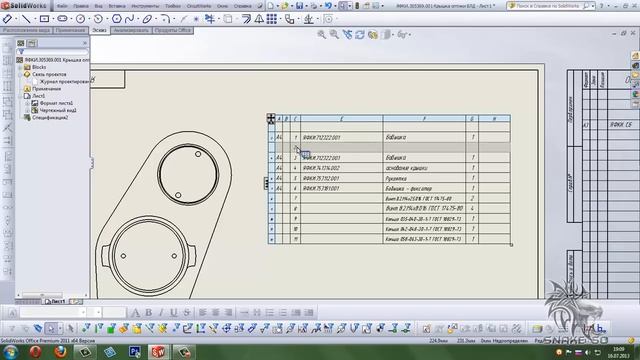
Task: Open the Правка menu
Action: (x=81, y=6)
